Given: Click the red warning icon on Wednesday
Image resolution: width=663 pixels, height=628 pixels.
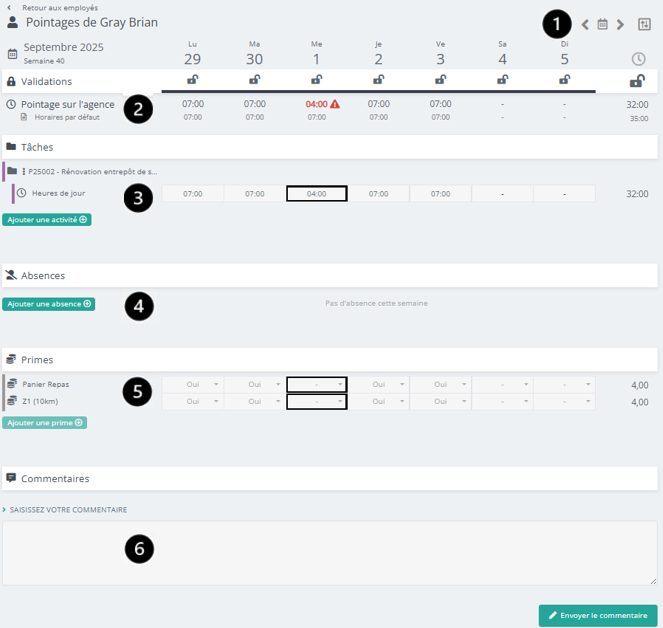Looking at the screenshot, I should (335, 104).
